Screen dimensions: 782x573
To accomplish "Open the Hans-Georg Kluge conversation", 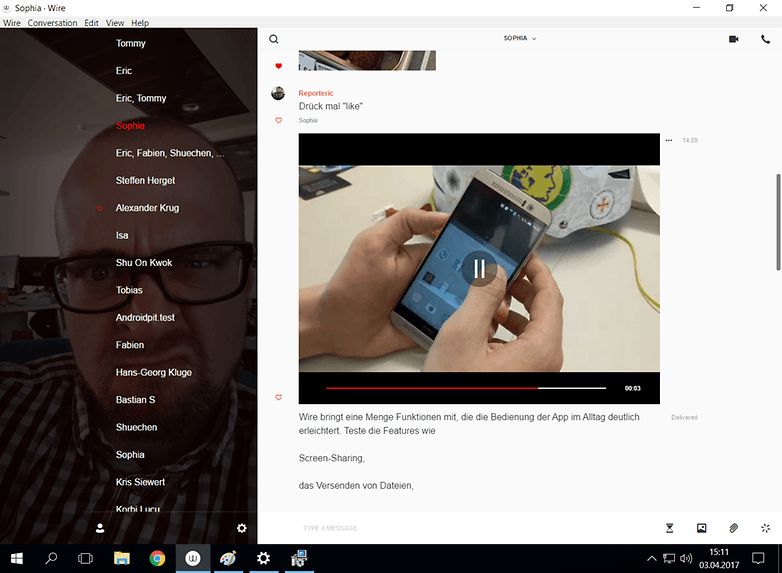I will tap(154, 373).
